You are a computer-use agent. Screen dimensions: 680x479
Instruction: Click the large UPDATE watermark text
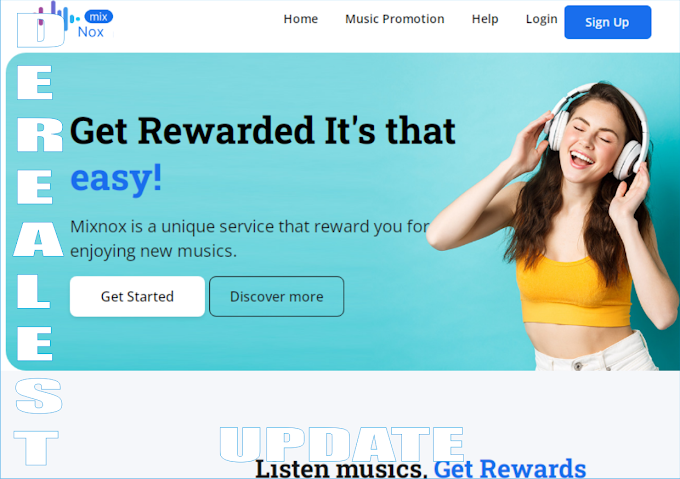342,444
